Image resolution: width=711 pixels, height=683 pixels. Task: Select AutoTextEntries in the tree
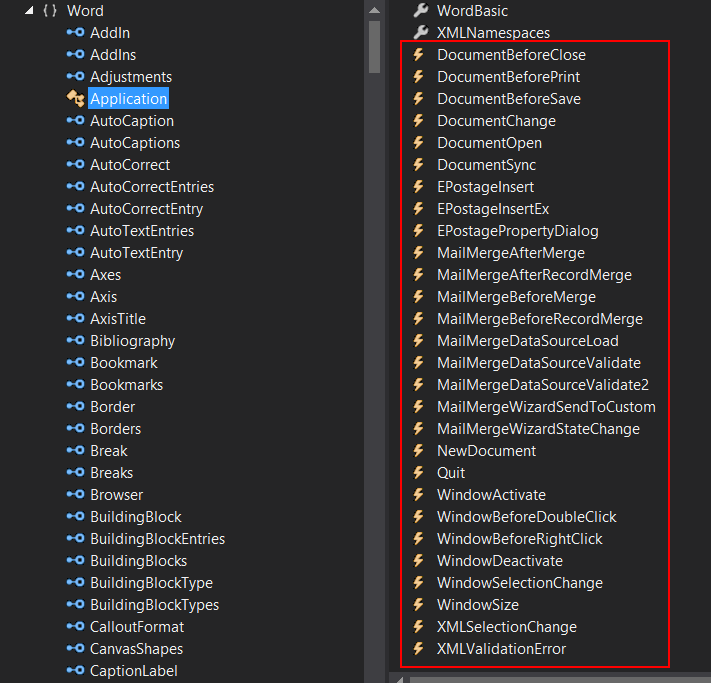click(142, 231)
